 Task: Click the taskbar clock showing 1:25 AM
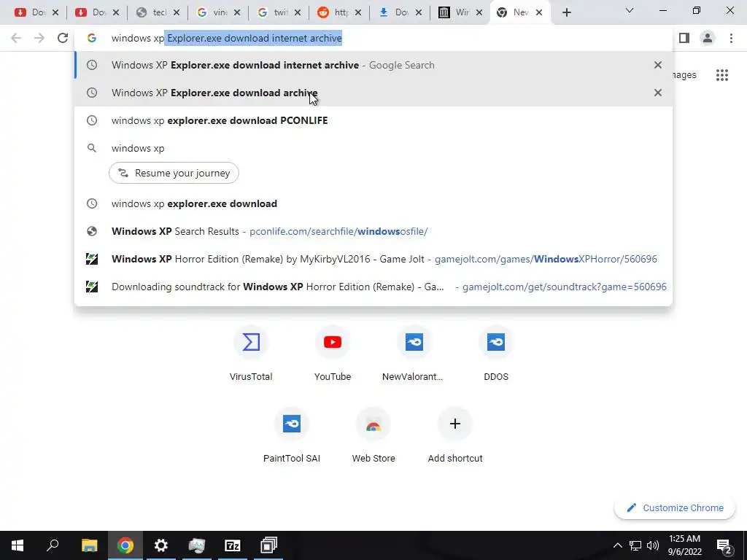click(x=684, y=545)
